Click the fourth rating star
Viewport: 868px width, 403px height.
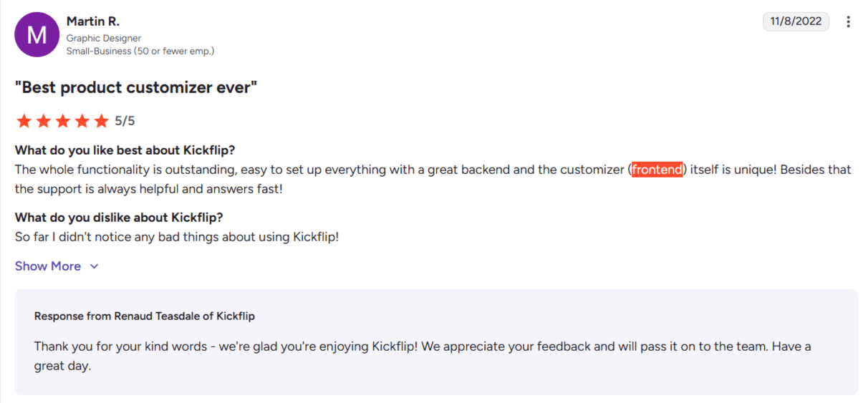(x=82, y=121)
